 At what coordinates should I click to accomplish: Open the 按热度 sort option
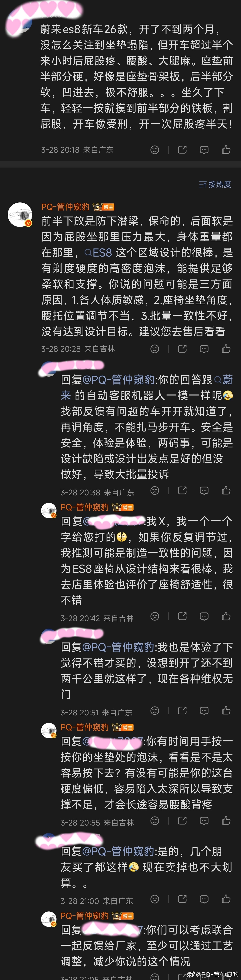tap(215, 184)
